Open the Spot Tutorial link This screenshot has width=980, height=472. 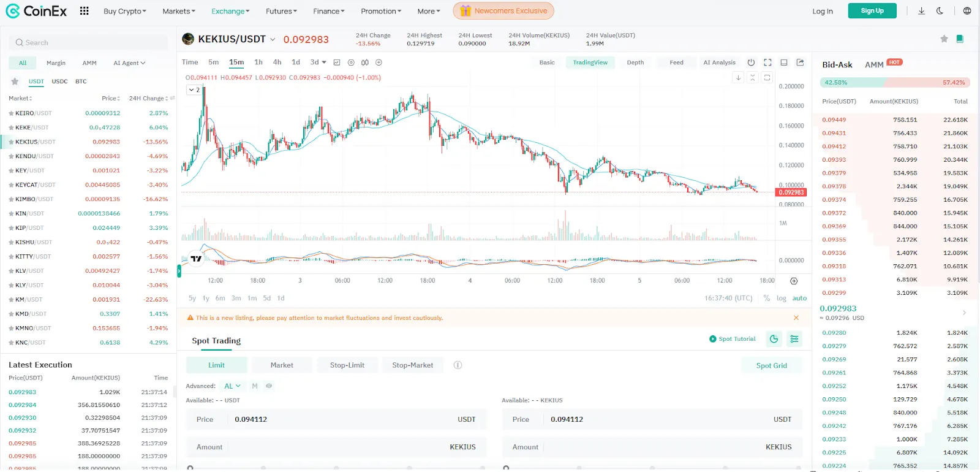coord(733,339)
